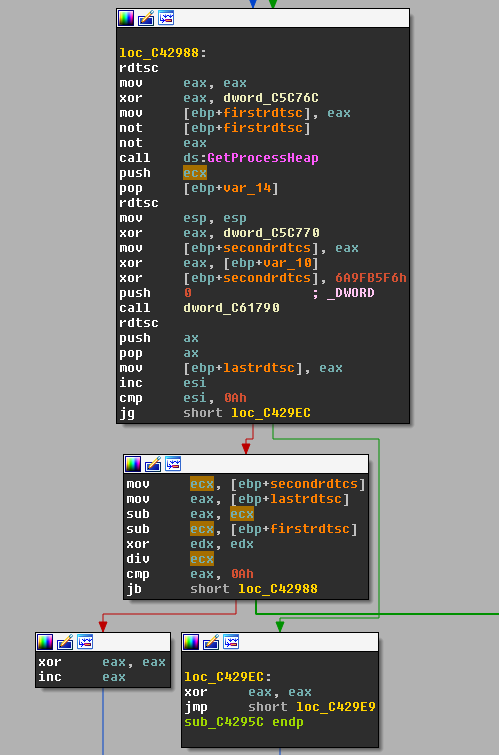Click the jump target loc_C429EC in jg instruction
Screen dimensions: 499x755
coord(271,413)
